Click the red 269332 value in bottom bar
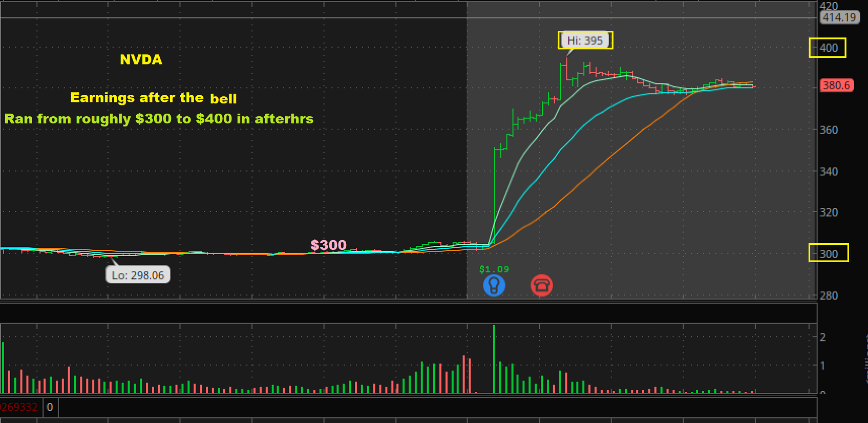Viewport: 868px width, 423px height. click(19, 408)
